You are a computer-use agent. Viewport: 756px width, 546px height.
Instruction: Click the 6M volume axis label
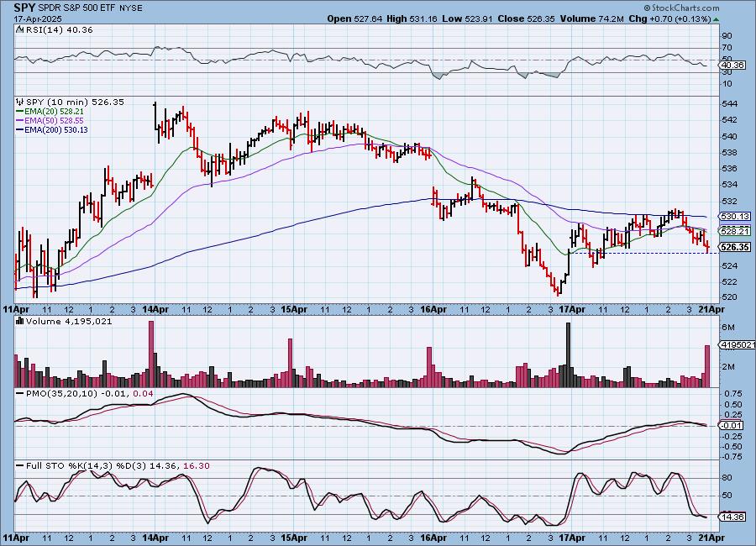coord(728,328)
